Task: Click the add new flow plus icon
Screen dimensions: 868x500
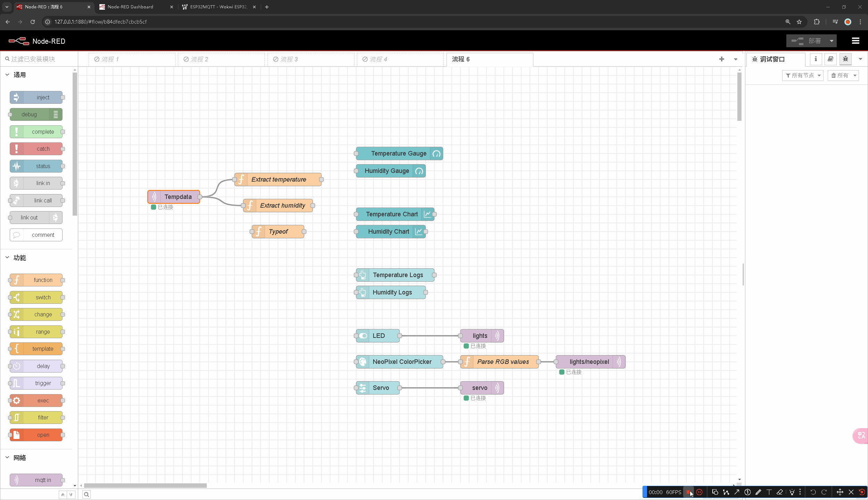Action: (721, 59)
